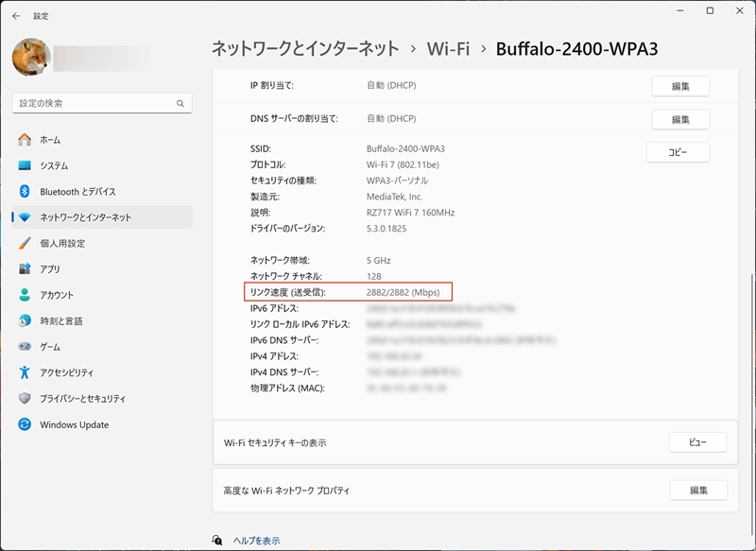The width and height of the screenshot is (756, 551).
Task: Click the 自動 (DHCP) value for DNS サーバー
Action: (x=391, y=118)
